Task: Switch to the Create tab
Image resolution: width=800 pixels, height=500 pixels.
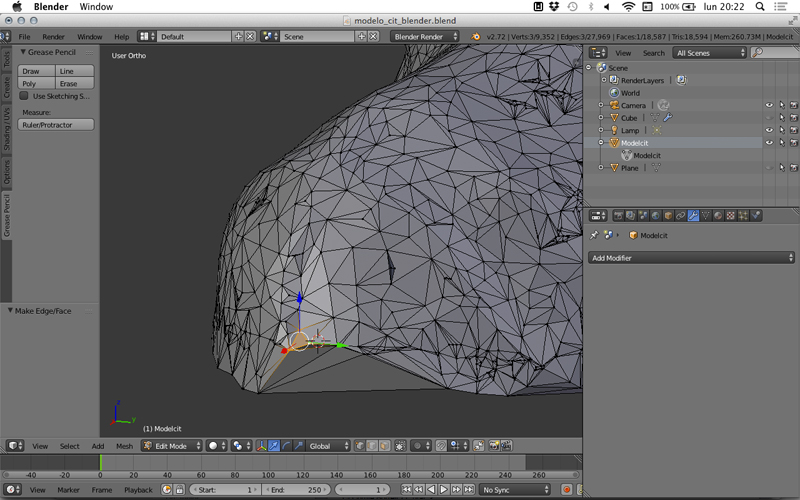Action: pyautogui.click(x=6, y=87)
